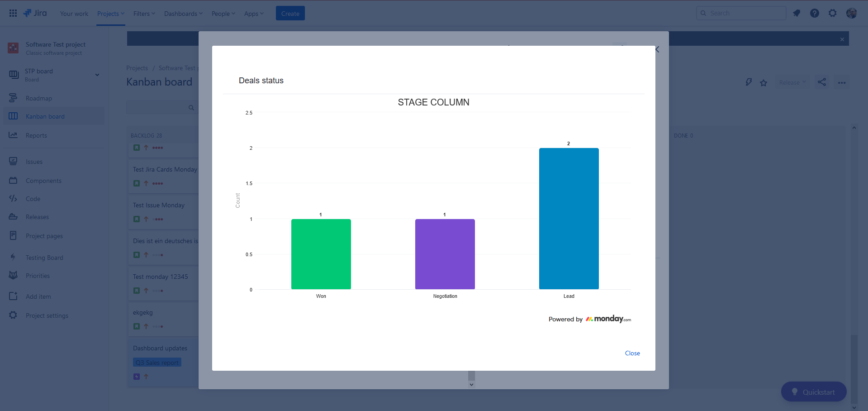The image size is (868, 411).
Task: Click the Projects breadcrumb link
Action: (x=137, y=68)
